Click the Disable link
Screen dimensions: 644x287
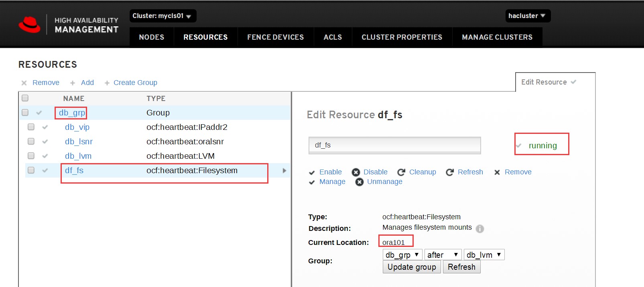click(x=376, y=172)
